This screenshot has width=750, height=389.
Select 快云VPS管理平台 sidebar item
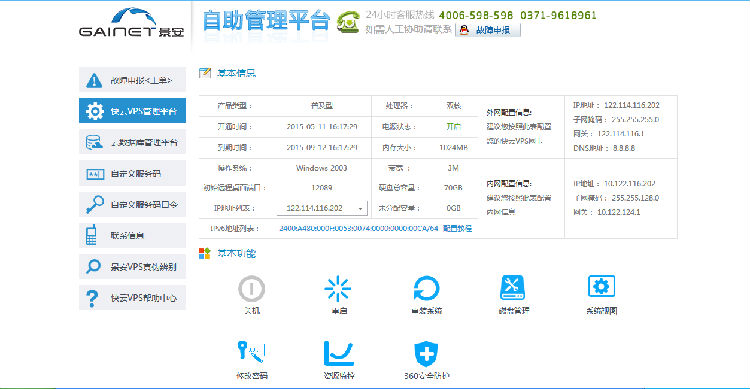(132, 111)
